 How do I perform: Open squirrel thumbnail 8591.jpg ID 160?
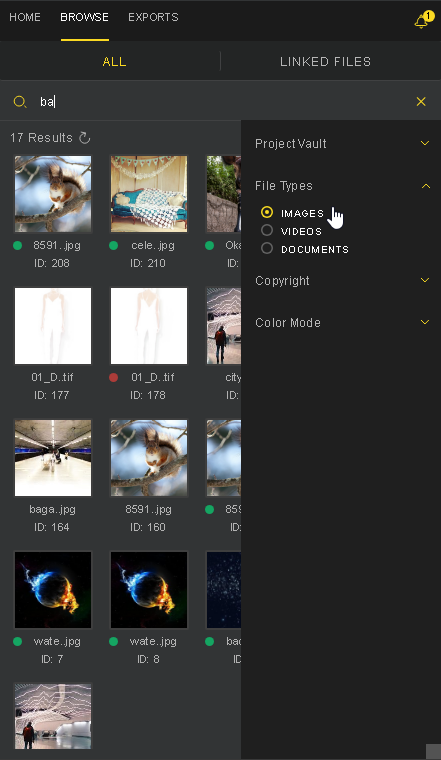149,458
